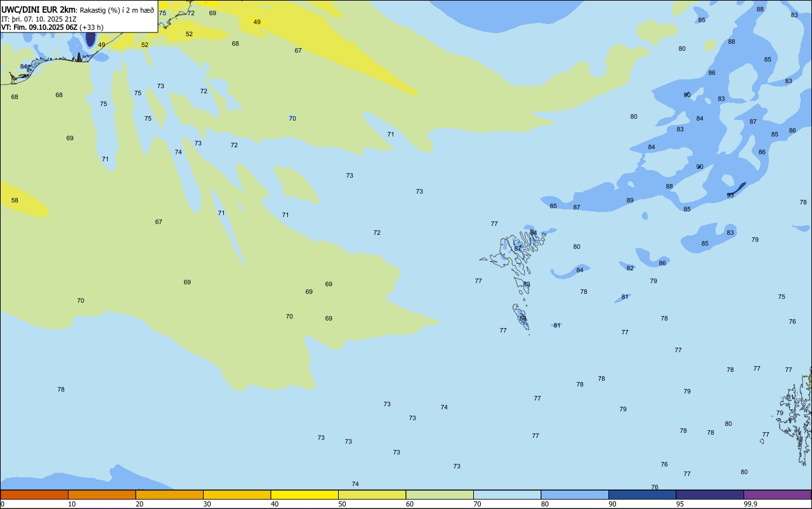Screen dimensions: 812x509
Task: Select the 10–20 orange legend swatch
Action: (101, 494)
